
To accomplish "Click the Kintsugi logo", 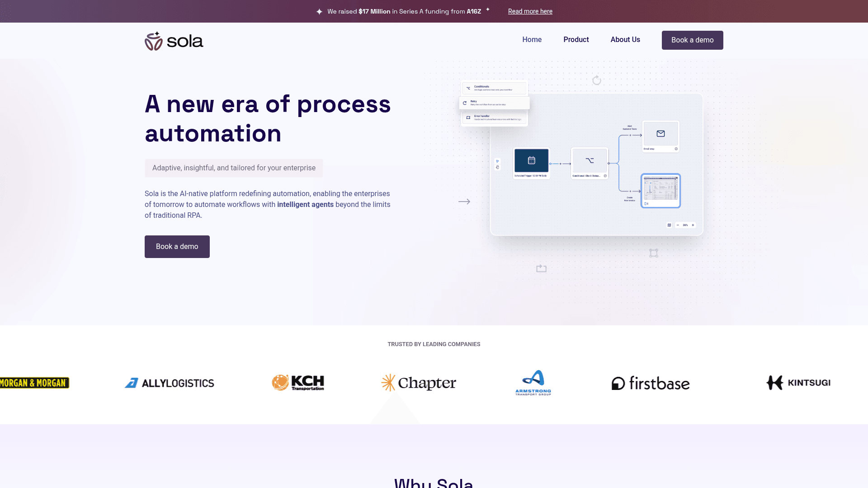I will [798, 383].
